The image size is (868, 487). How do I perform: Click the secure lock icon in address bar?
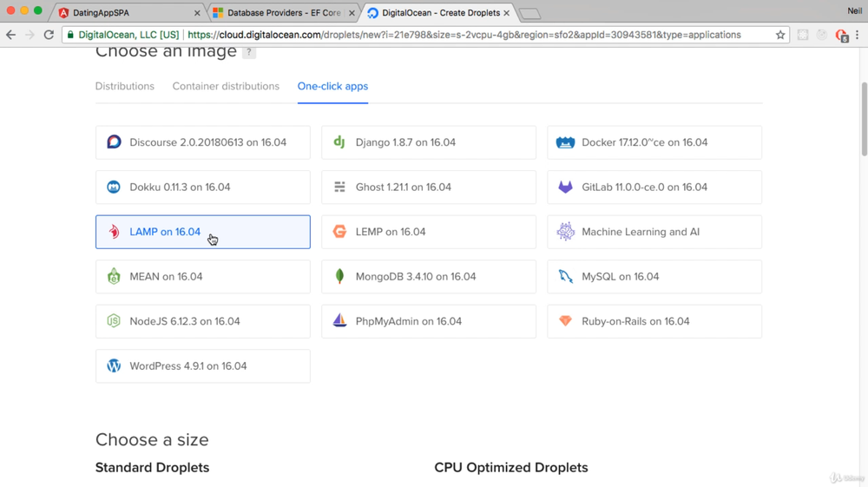coord(70,35)
